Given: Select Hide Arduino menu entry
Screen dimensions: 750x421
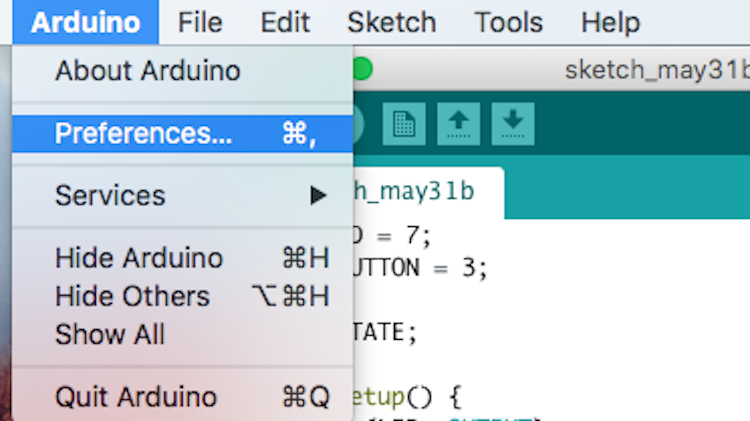Looking at the screenshot, I should pyautogui.click(x=183, y=258).
